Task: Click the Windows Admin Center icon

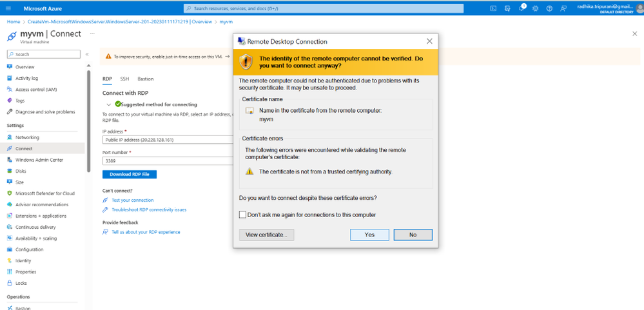Action: point(10,160)
